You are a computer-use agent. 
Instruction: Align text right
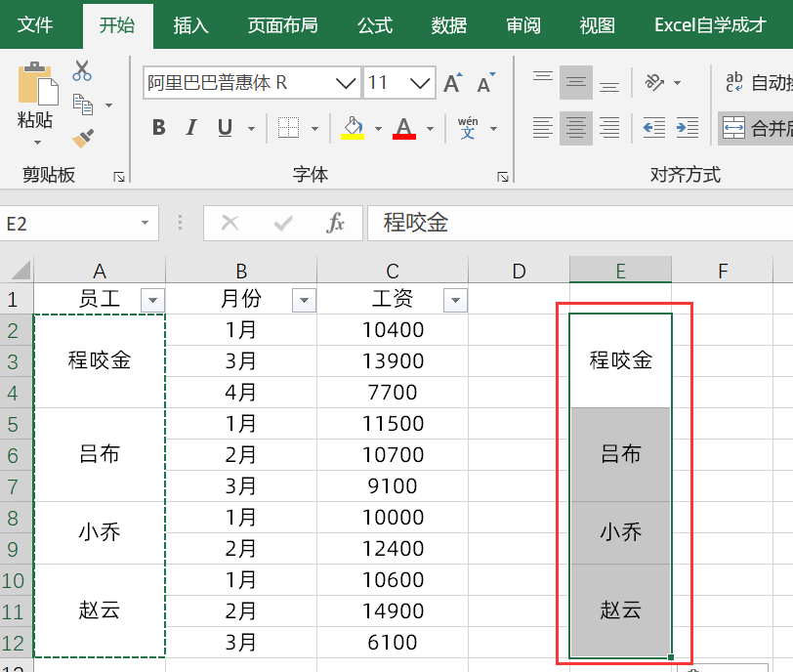pos(609,127)
